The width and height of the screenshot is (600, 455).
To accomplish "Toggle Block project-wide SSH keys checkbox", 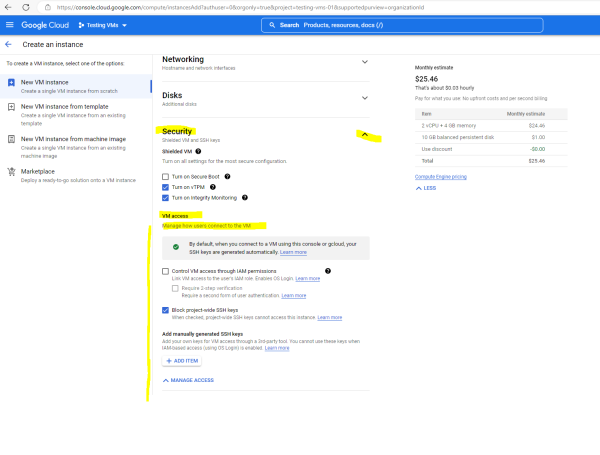I will click(x=165, y=310).
